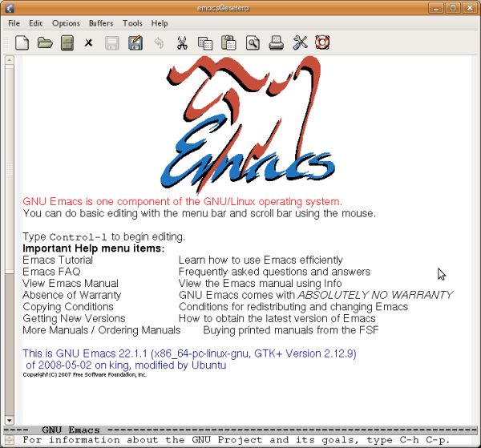Click 'Important Help menu items:' heading

(94, 248)
